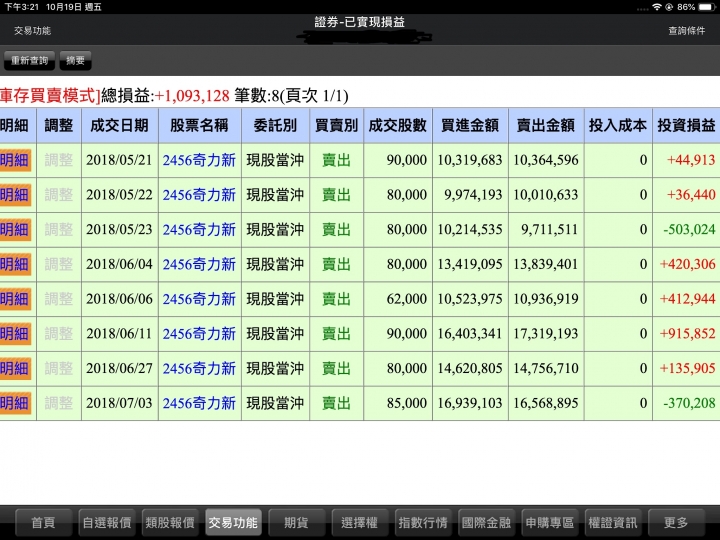The height and width of the screenshot is (540, 720).
Task: Select the loss value -503,024
Action: point(689,230)
